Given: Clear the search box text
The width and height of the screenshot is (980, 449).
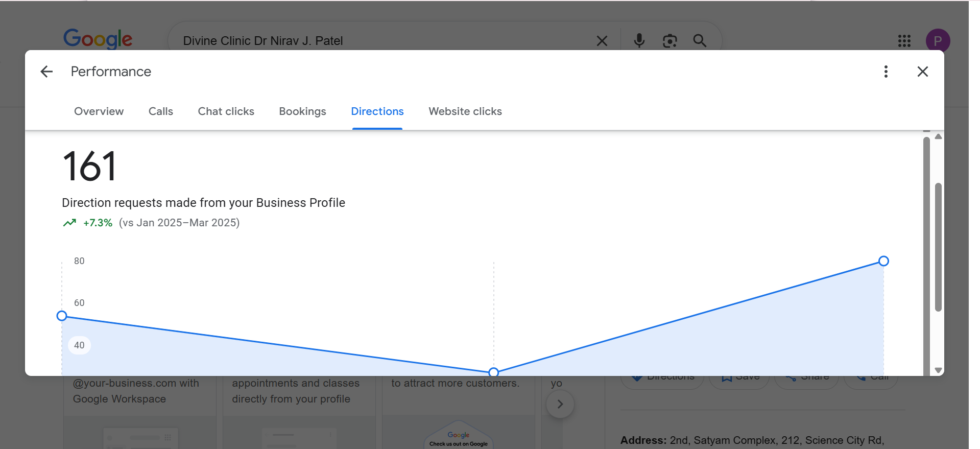Looking at the screenshot, I should click(x=602, y=41).
